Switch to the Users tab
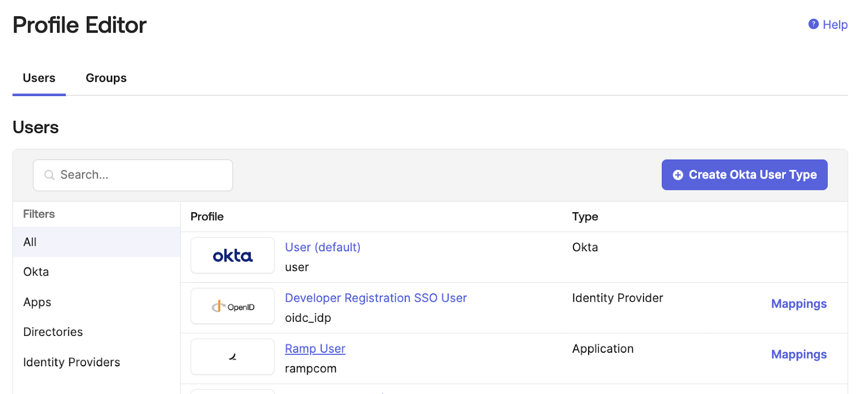Image resolution: width=868 pixels, height=394 pixels. [x=39, y=78]
